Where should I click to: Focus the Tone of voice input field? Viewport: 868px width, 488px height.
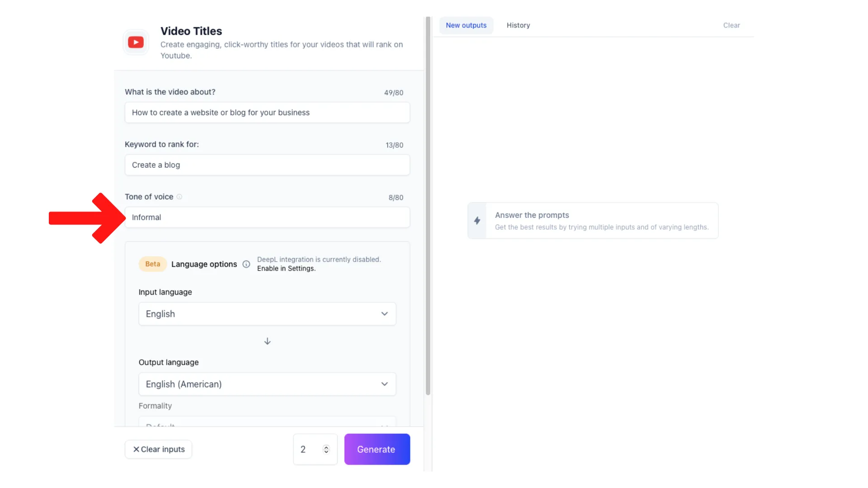pyautogui.click(x=267, y=217)
